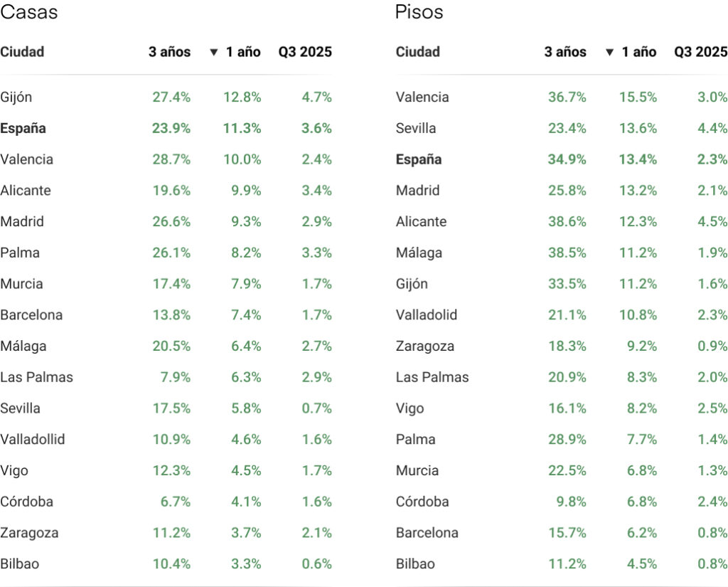
Task: Click Ciudad column header in Casas table
Action: click(22, 52)
